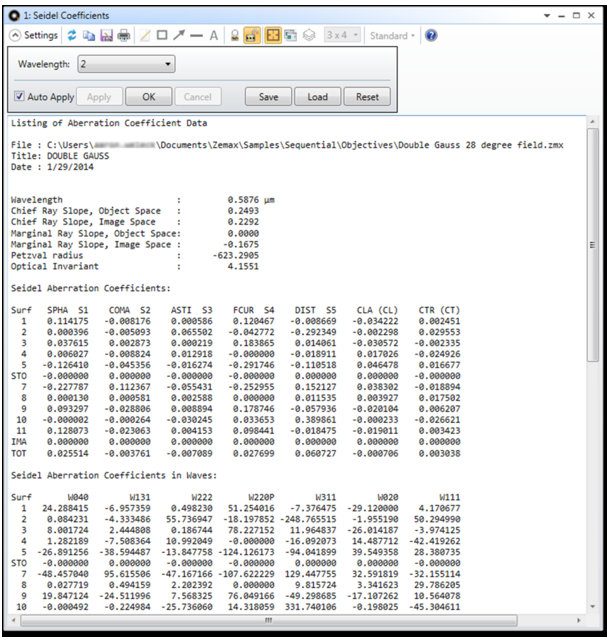Click the Wavelength value 0.5876 µm

(251, 200)
